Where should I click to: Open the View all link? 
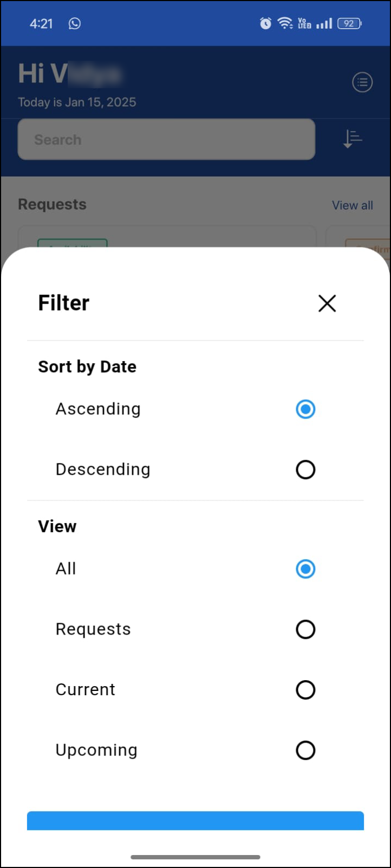pos(352,205)
